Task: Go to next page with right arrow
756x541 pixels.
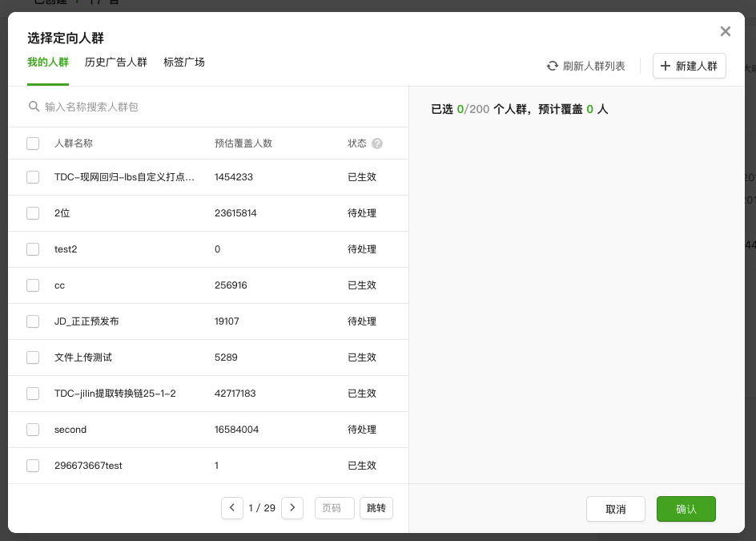Action: [x=292, y=507]
